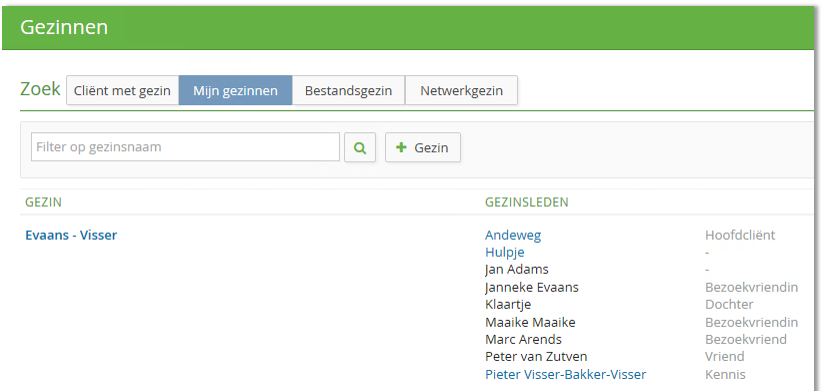Click the name Maaike Maaike
This screenshot has width=824, height=391.
[x=530, y=322]
